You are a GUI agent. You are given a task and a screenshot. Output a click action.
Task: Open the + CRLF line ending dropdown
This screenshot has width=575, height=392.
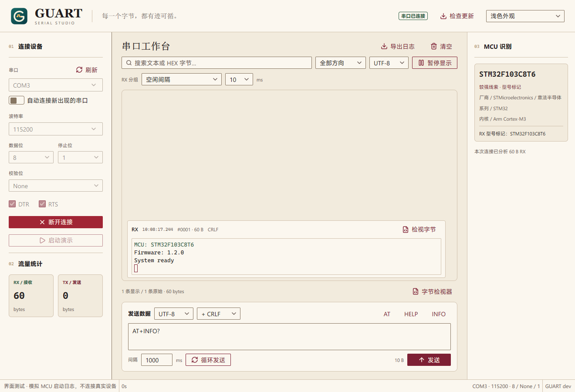(219, 314)
